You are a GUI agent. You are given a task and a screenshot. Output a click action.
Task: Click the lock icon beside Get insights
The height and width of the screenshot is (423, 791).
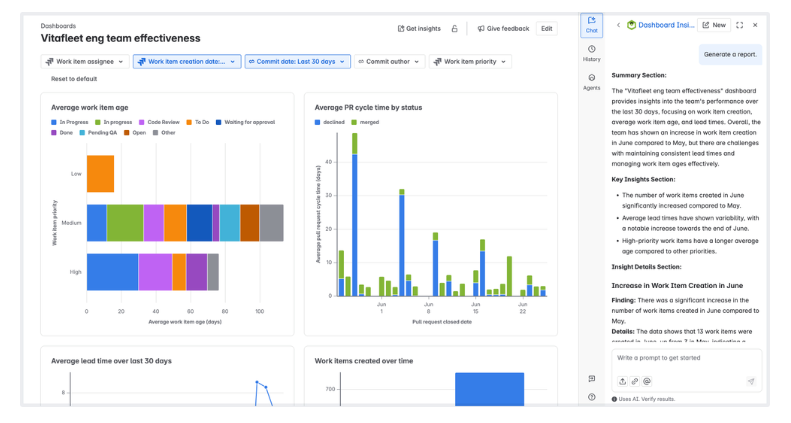pos(454,29)
